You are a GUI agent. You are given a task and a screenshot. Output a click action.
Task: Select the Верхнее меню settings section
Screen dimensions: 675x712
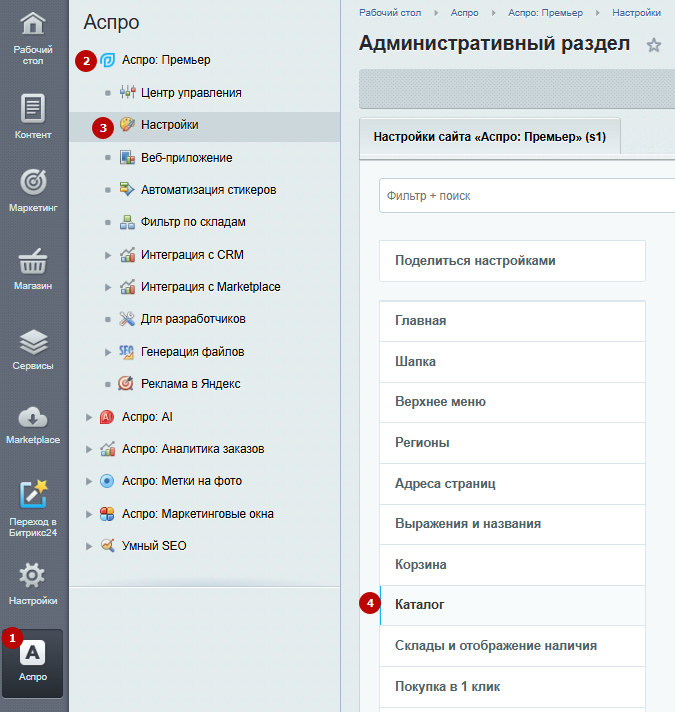pyautogui.click(x=512, y=402)
